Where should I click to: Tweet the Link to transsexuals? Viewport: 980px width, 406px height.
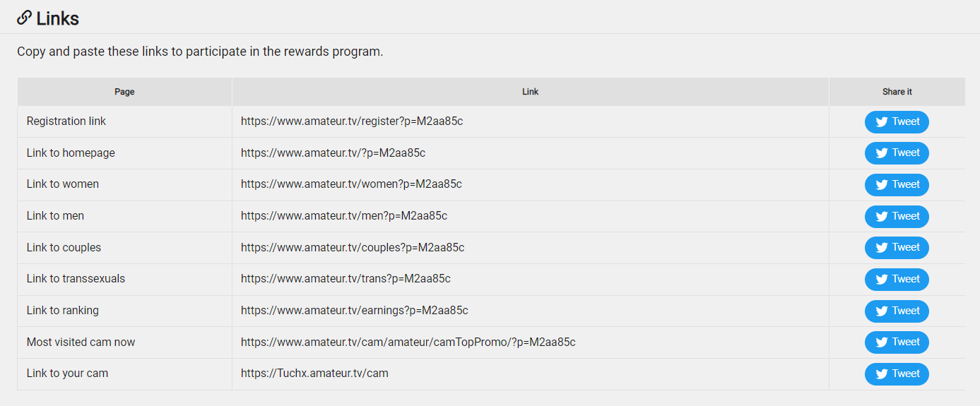(x=897, y=280)
